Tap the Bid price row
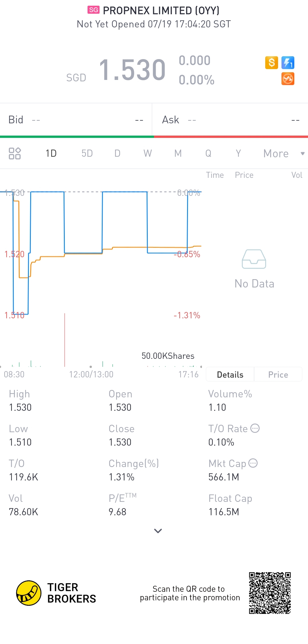308x644 pixels. pyautogui.click(x=76, y=120)
